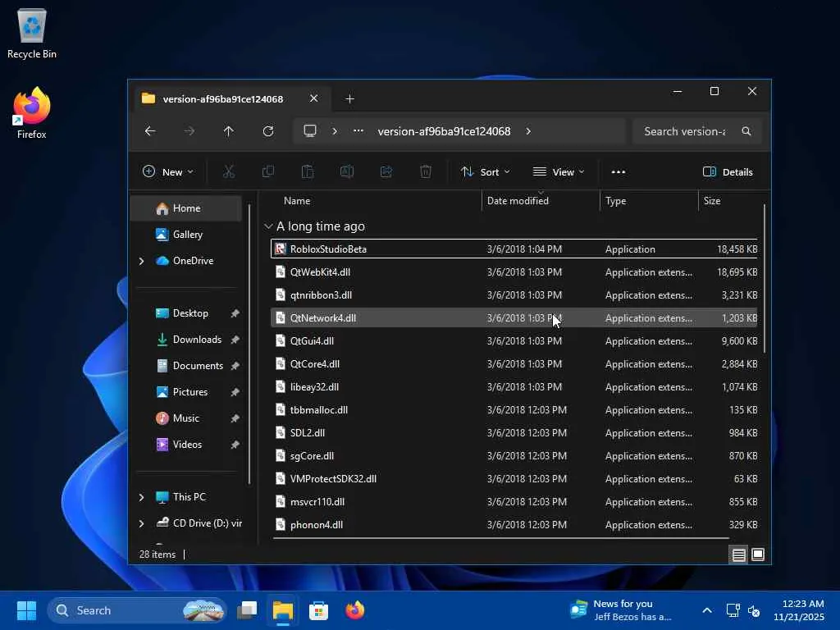Viewport: 840px width, 630px height.
Task: Toggle the Details pane
Action: (x=728, y=171)
